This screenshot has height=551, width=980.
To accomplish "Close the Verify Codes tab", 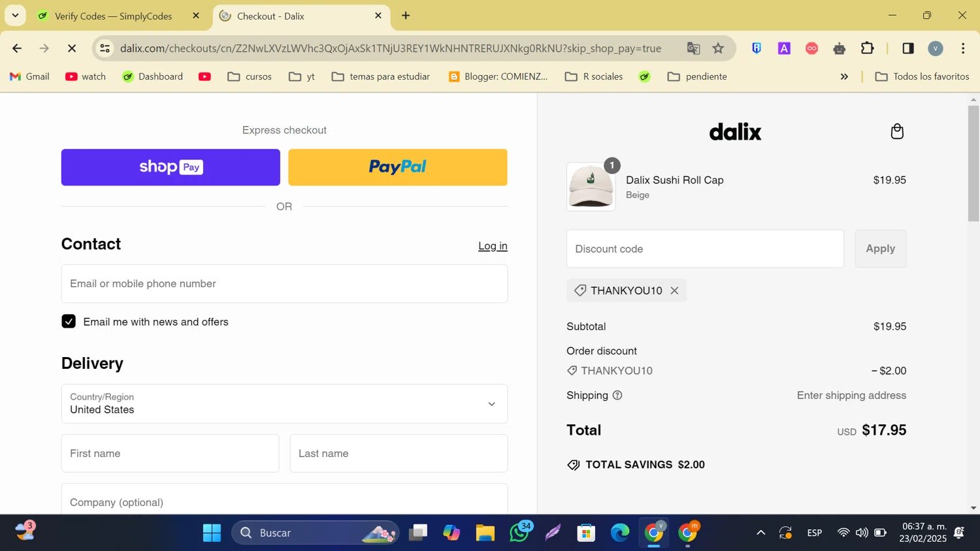I will point(195,16).
